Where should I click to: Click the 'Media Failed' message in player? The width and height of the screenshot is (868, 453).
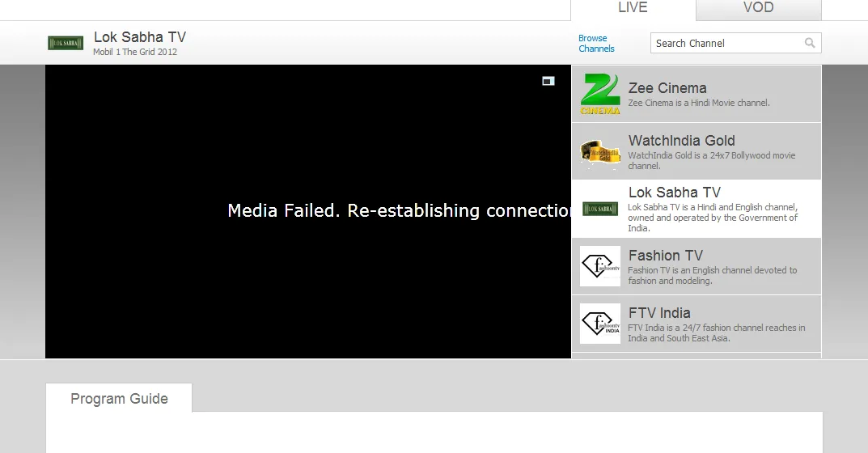click(x=399, y=210)
